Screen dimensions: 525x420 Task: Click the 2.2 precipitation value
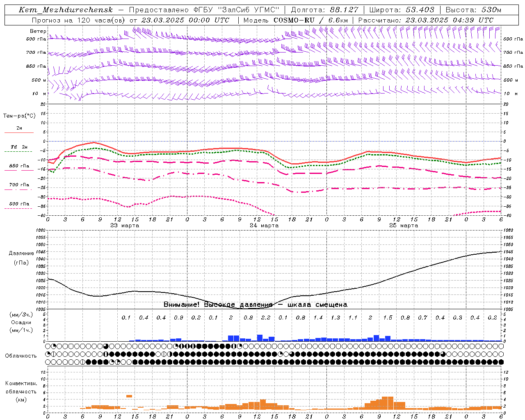(266, 318)
